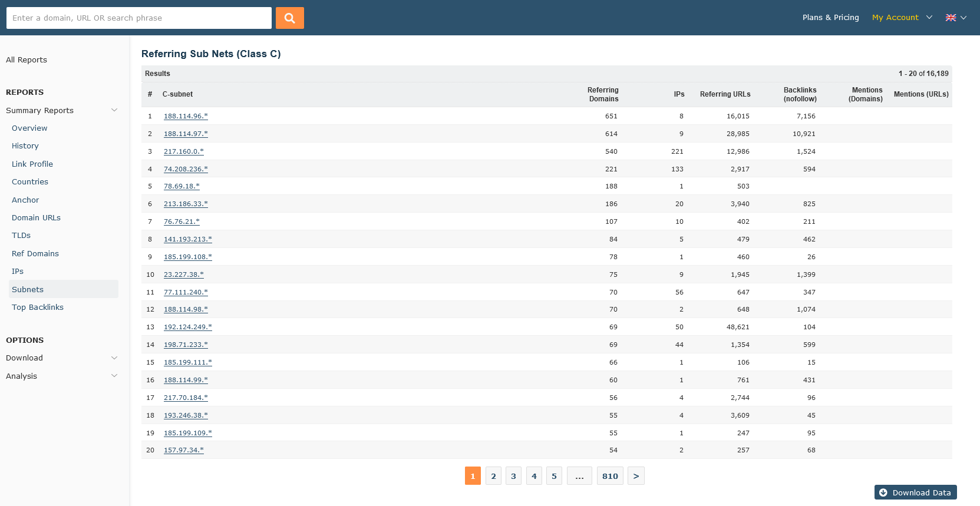Click the Download Data button
The width and height of the screenshot is (980, 506).
pyautogui.click(x=915, y=492)
